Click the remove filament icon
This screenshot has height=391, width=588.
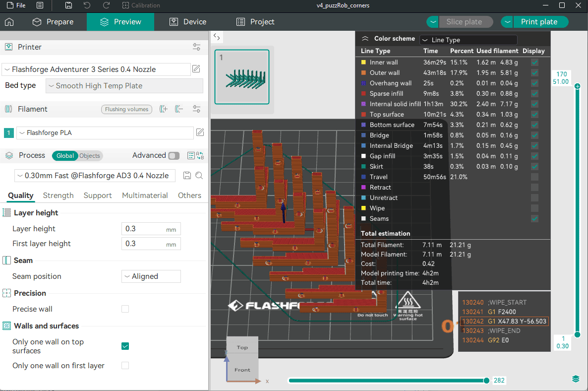tap(179, 109)
